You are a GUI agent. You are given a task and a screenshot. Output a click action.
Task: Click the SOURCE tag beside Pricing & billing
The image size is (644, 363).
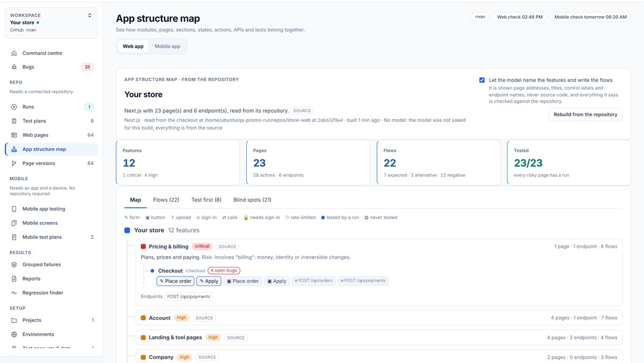click(227, 247)
